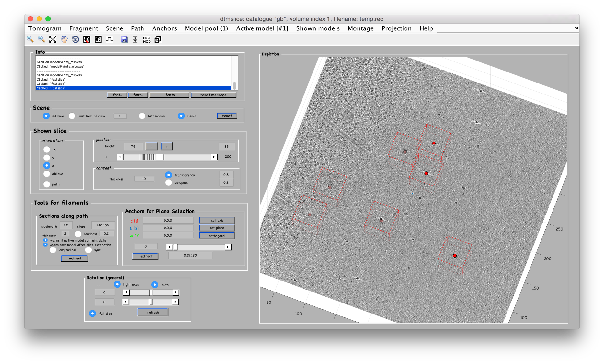Toggle limit field of view option

coord(72,116)
